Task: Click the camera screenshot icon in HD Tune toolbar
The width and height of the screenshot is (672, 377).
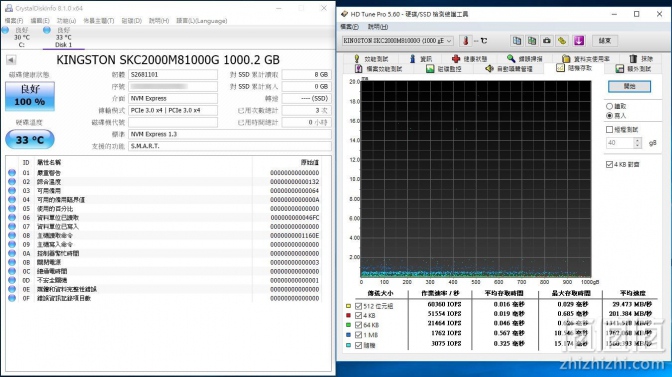Action: pos(546,41)
